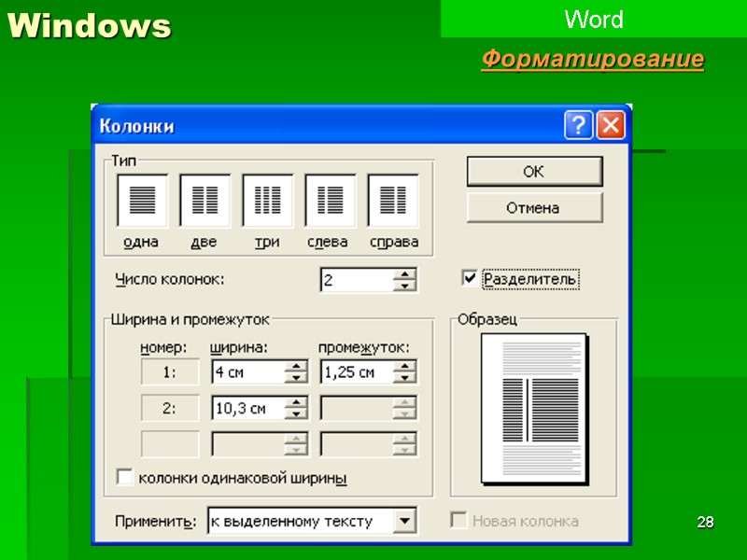Viewport: 747px width, 560px height.
Task: Click the 'одна' preset label
Action: pyautogui.click(x=141, y=242)
